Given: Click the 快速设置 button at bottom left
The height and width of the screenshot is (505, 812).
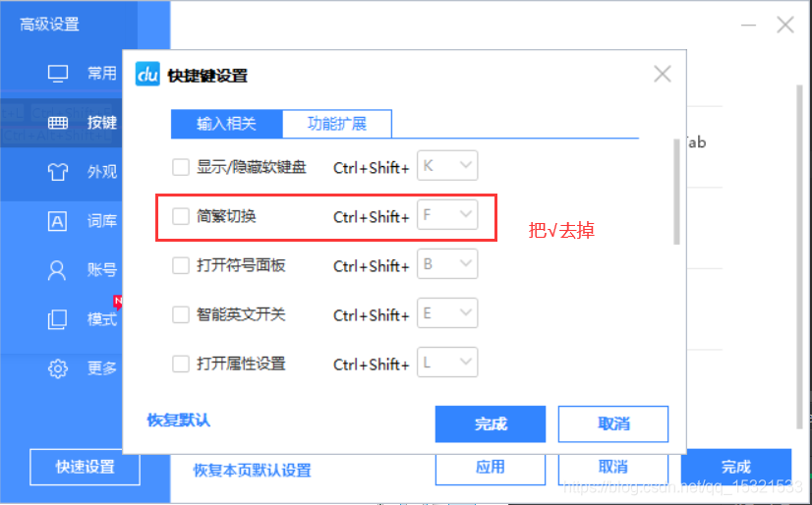Looking at the screenshot, I should (x=85, y=468).
